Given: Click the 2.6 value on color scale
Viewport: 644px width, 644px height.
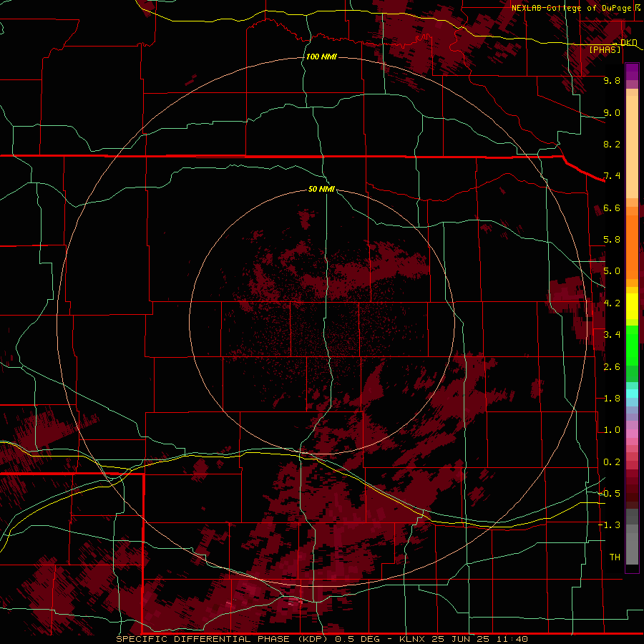Looking at the screenshot, I should click(612, 366).
